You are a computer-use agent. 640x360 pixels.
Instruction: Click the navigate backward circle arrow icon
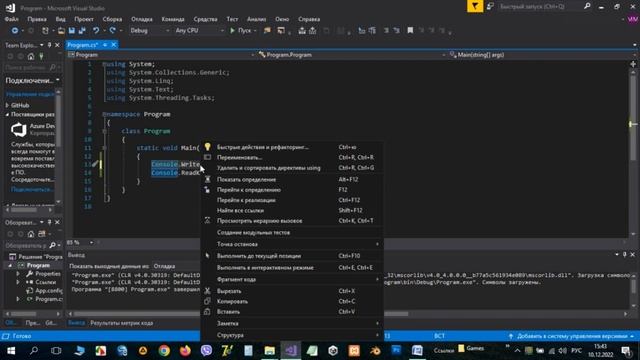click(x=15, y=31)
